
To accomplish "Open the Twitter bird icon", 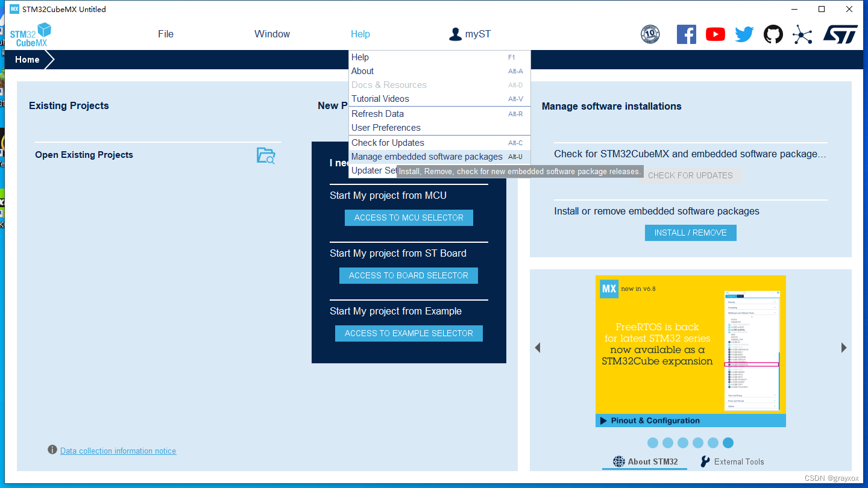I will [744, 34].
